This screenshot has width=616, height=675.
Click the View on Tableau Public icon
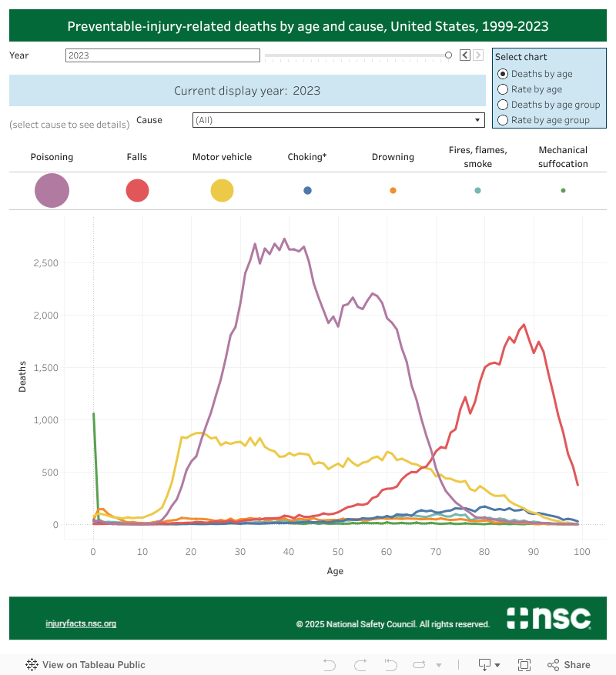[x=31, y=664]
